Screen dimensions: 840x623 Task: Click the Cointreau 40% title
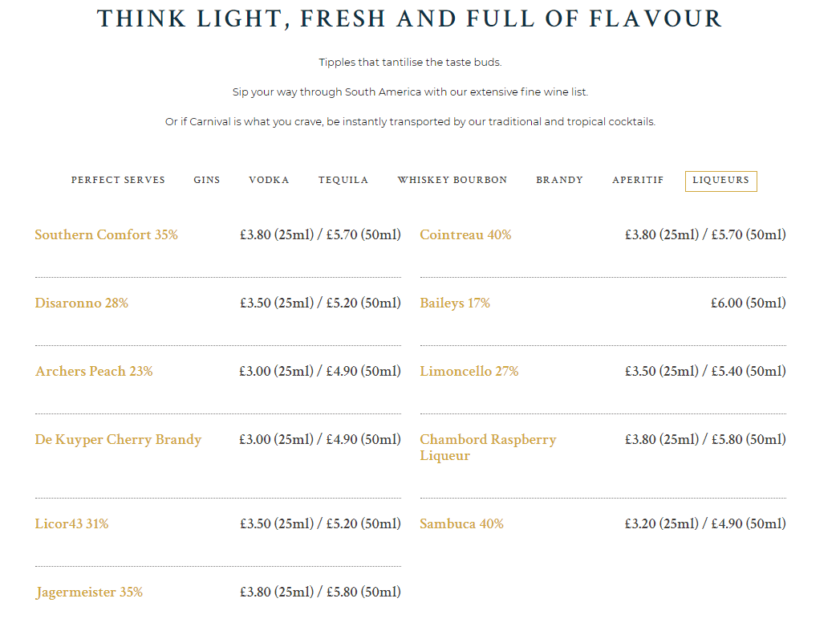(x=465, y=235)
